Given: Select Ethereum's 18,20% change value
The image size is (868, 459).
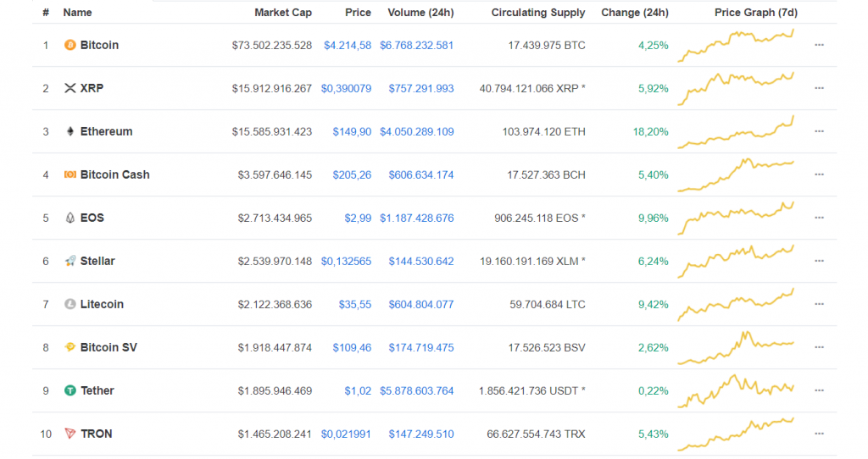Looking at the screenshot, I should [650, 131].
